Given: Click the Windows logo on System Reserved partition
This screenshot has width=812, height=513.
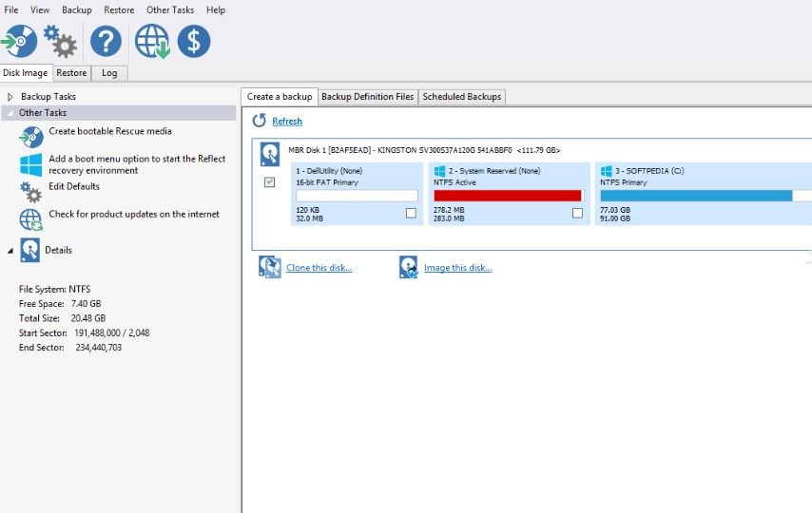Looking at the screenshot, I should pyautogui.click(x=439, y=171).
